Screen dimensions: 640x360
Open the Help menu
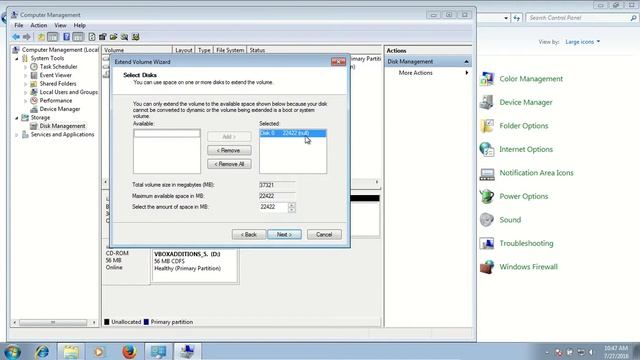click(x=80, y=25)
